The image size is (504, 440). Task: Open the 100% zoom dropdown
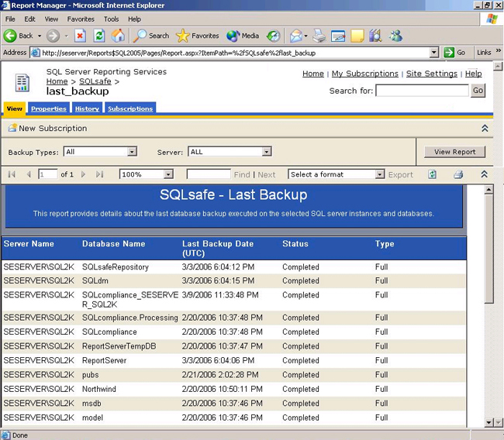coord(168,174)
